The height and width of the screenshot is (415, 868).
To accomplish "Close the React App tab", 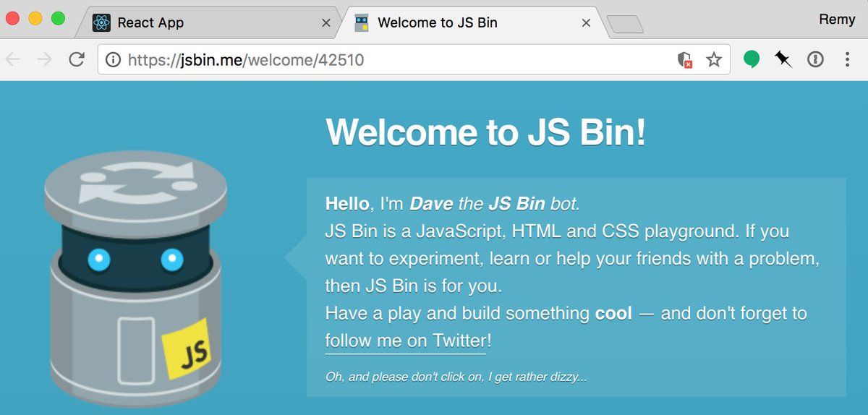I will 326,23.
